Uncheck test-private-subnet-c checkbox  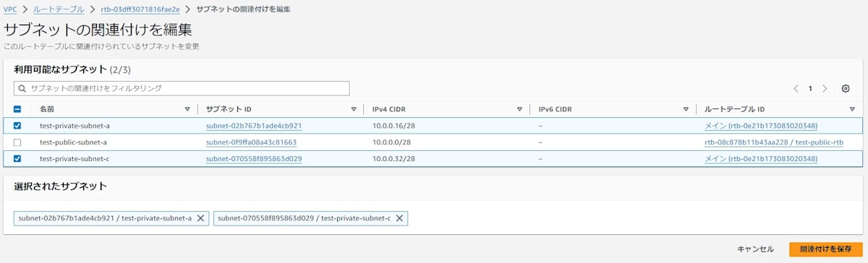pos(17,159)
